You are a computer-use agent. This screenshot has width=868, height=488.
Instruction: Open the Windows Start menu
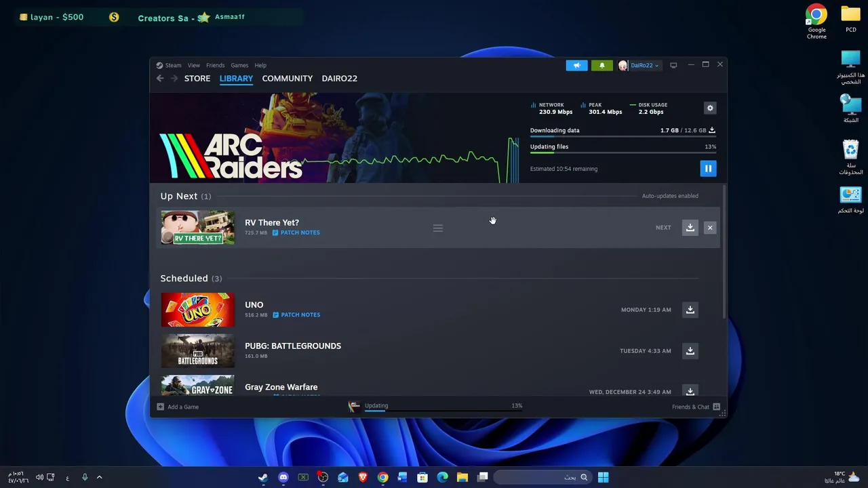[603, 477]
